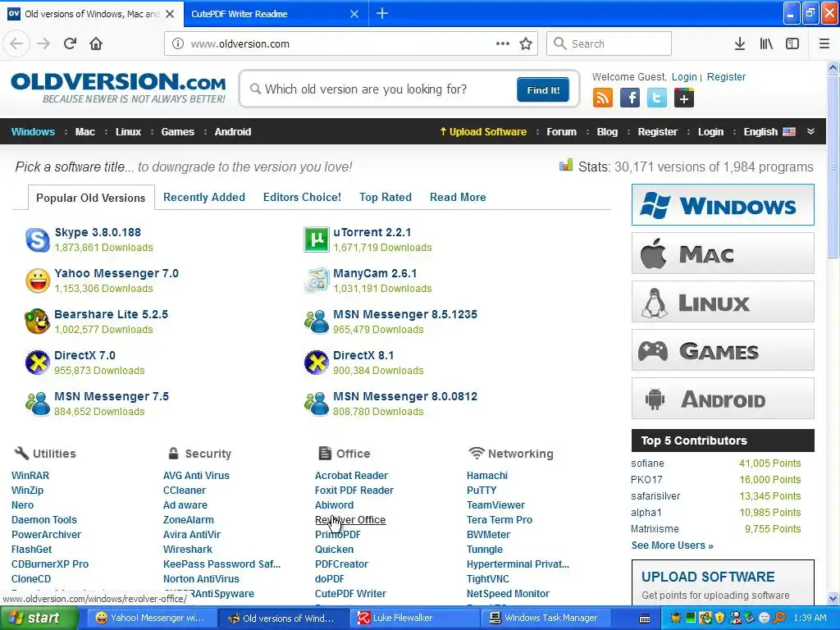Viewport: 840px width, 630px height.
Task: Open the Top Rated tab
Action: (x=386, y=197)
